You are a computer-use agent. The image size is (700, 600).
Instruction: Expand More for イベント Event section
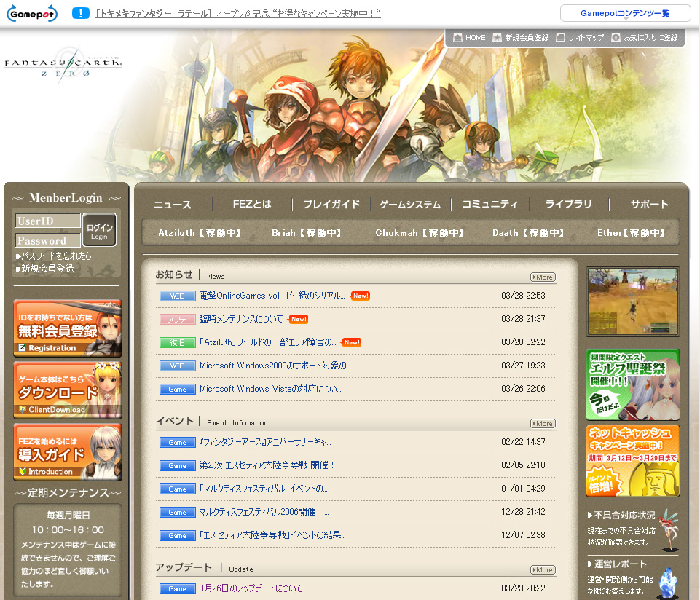(543, 423)
